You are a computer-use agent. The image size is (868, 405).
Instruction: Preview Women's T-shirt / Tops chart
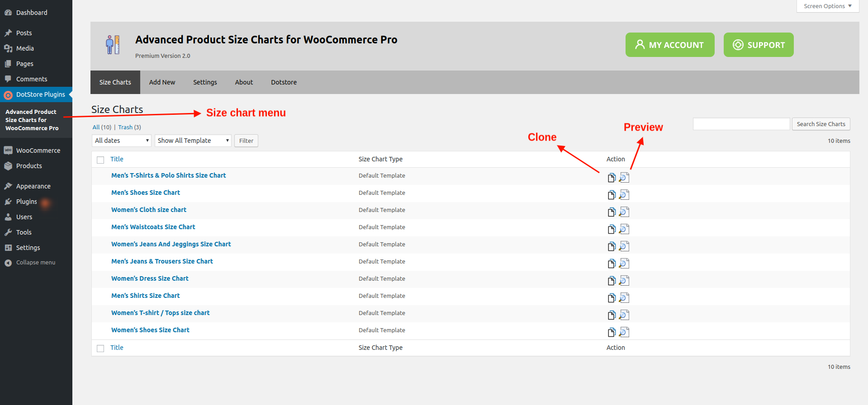click(624, 315)
